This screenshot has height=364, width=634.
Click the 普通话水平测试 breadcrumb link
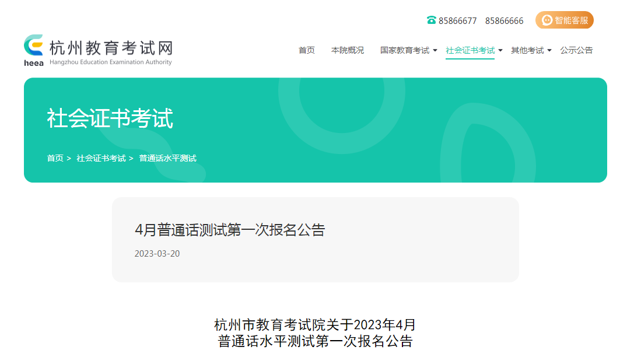click(168, 158)
